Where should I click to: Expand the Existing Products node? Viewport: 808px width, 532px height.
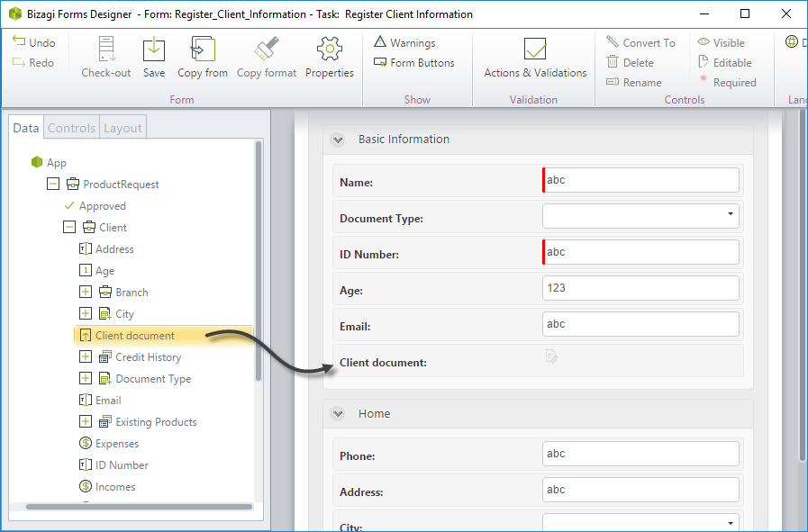(86, 422)
